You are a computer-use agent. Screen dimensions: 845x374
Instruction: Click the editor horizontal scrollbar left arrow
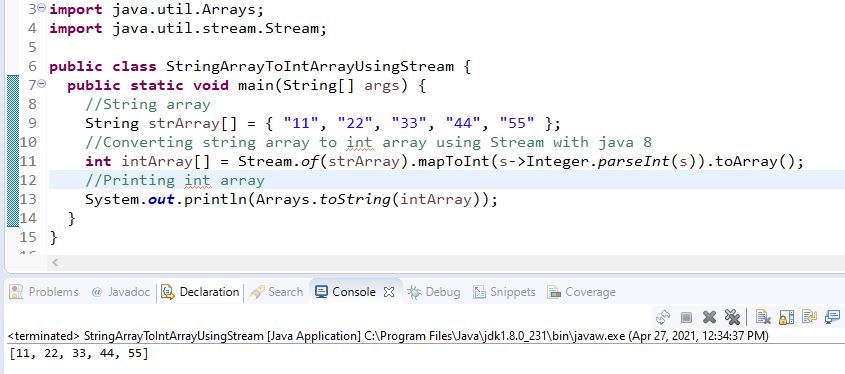click(54, 262)
